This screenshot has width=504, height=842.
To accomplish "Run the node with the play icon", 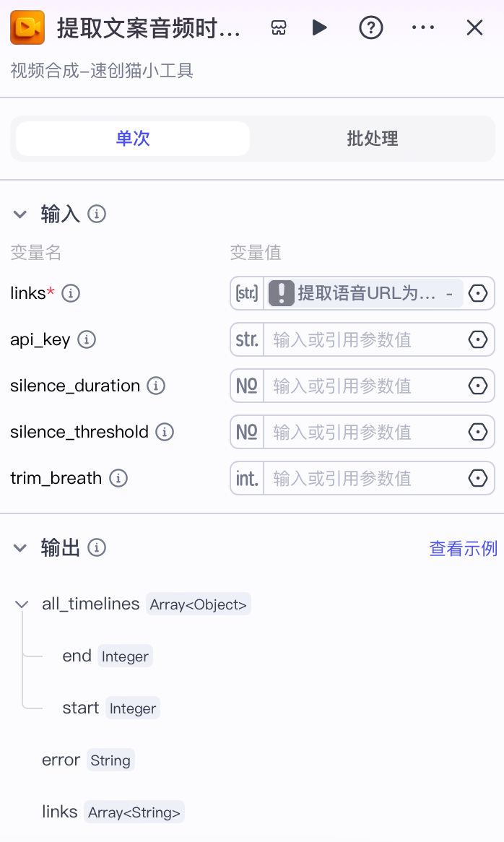I will 320,27.
